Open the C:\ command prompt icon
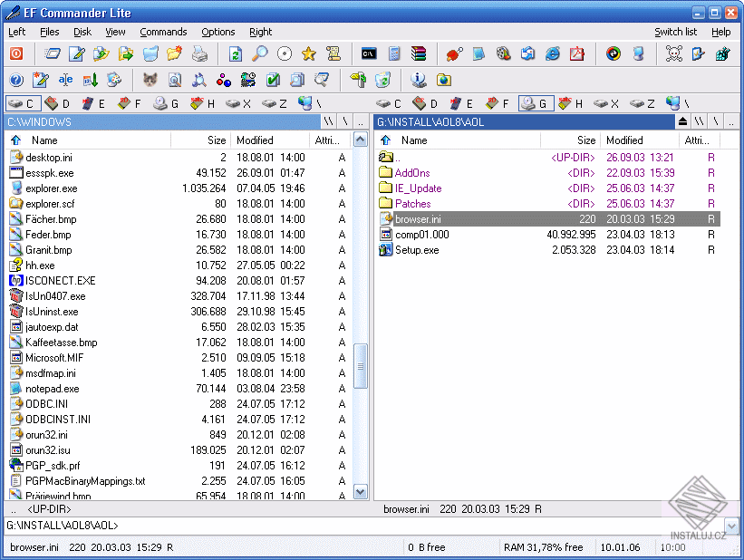Viewport: 744px width, 560px height. (369, 53)
